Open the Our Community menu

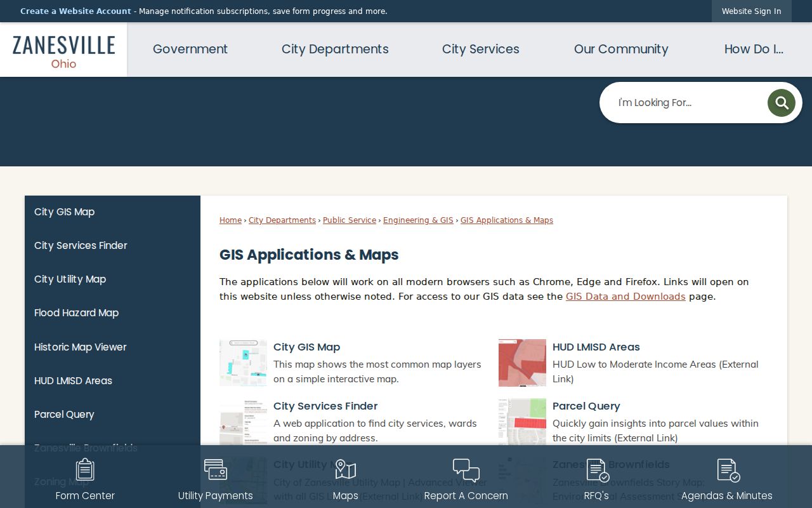[x=621, y=50]
